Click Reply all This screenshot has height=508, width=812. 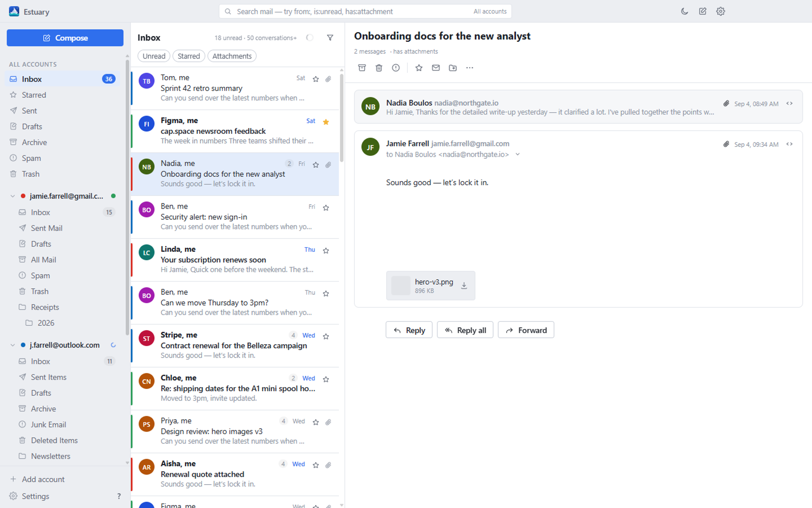(465, 330)
